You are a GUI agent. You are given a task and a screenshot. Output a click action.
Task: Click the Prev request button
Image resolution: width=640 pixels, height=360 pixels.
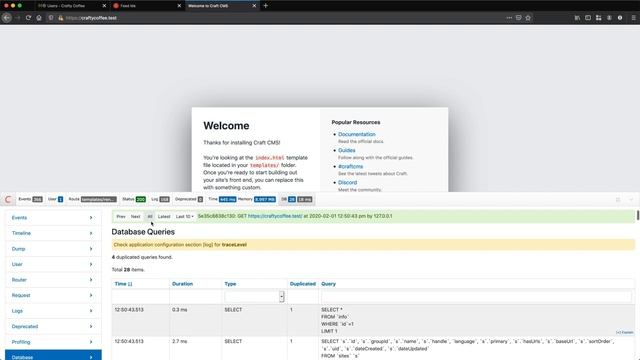(x=121, y=216)
